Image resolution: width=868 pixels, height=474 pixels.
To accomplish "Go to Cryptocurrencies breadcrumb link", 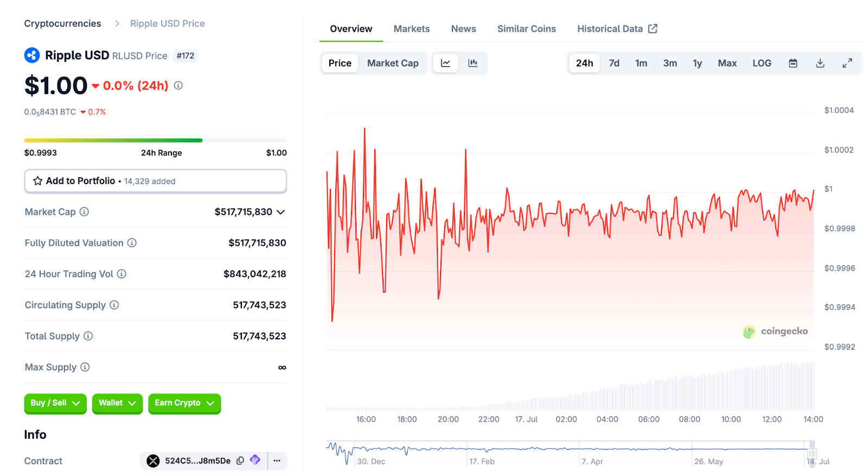I will tap(62, 23).
